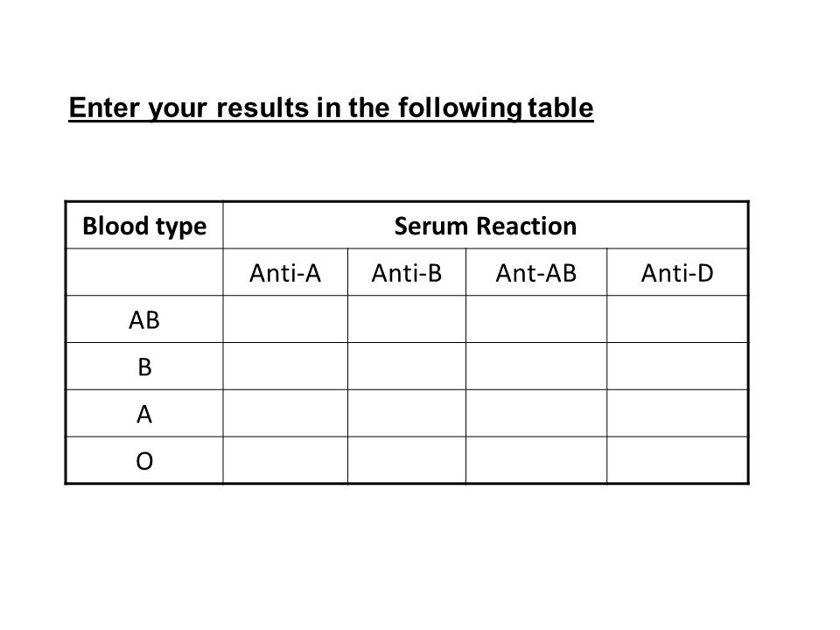Click the A row Anti-D cell
Image resolution: width=840 pixels, height=630 pixels.
(x=677, y=414)
